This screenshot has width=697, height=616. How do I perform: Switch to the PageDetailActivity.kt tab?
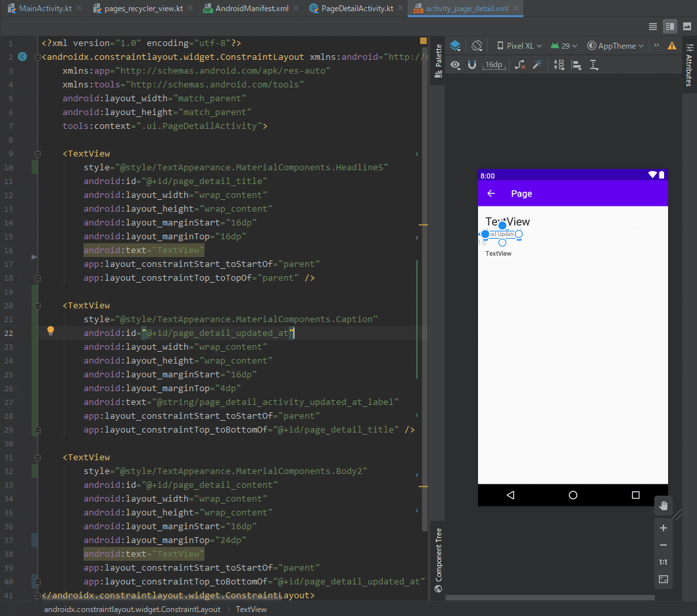(x=356, y=9)
